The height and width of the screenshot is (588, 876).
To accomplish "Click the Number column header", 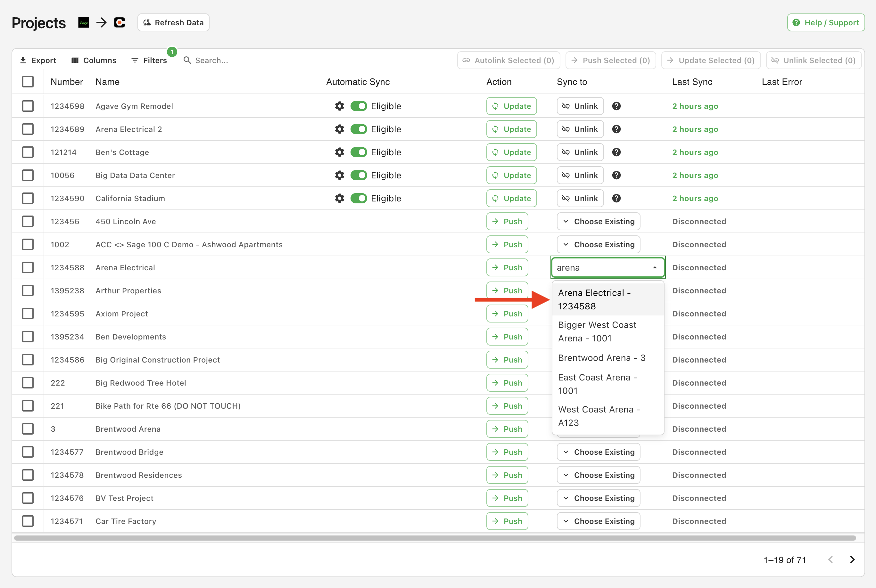I will (66, 82).
